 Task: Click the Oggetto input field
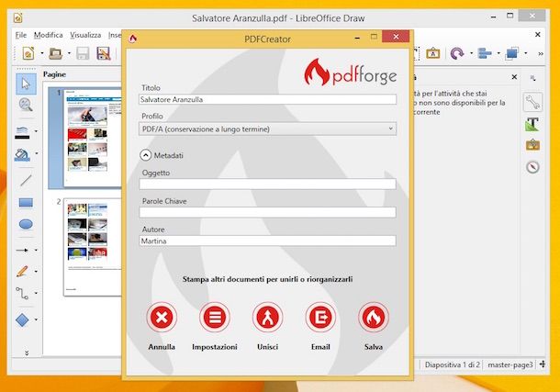pos(267,184)
